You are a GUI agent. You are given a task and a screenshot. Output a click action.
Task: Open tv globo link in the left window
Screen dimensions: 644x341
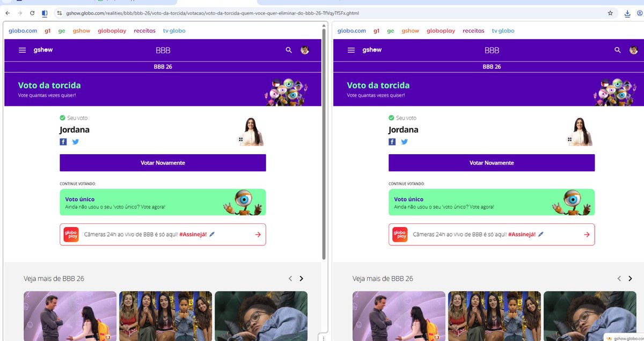(x=174, y=31)
